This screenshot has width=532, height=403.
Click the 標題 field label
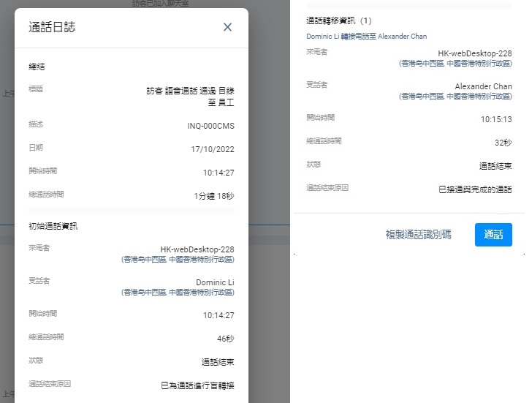[x=36, y=89]
